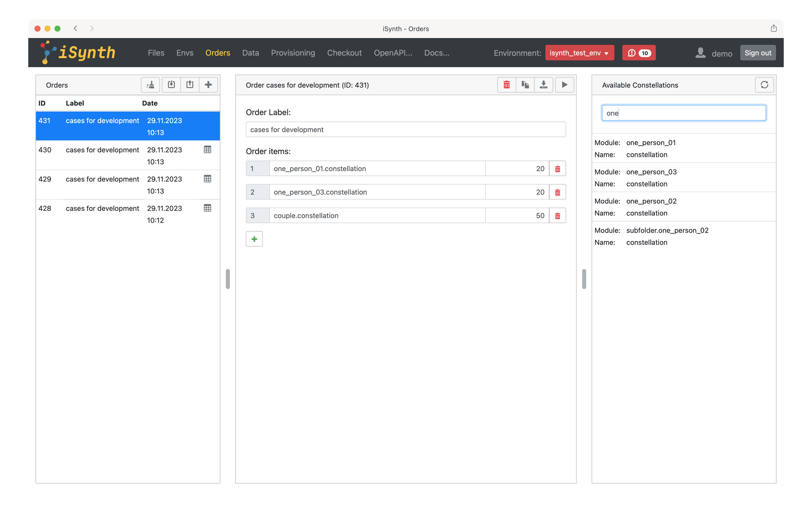
Task: Switch to the Envs tab
Action: coord(184,53)
